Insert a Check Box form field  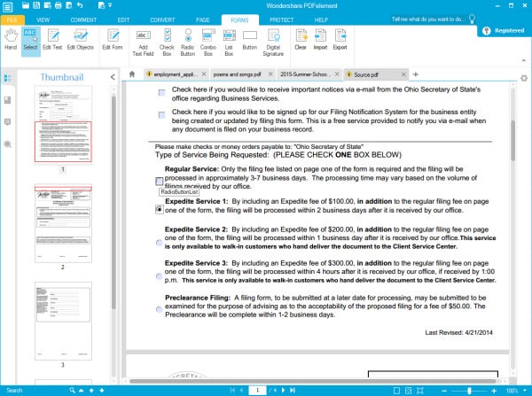tap(167, 43)
